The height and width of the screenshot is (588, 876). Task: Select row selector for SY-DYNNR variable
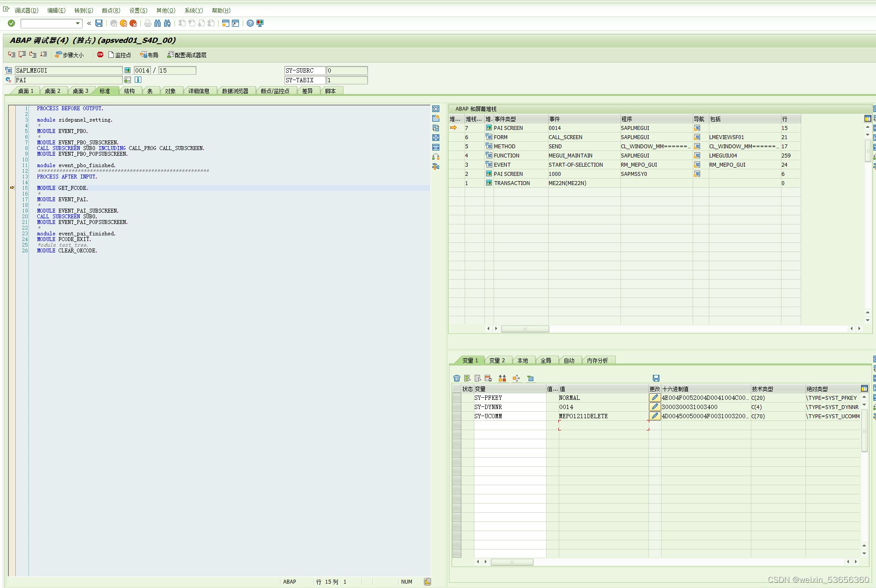coord(457,407)
